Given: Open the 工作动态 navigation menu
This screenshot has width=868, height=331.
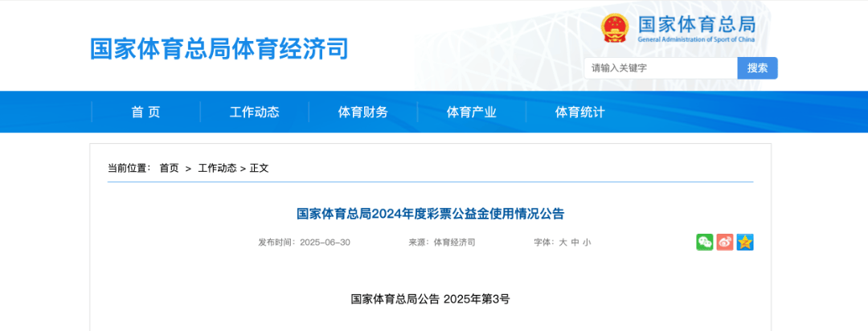Looking at the screenshot, I should tap(255, 112).
